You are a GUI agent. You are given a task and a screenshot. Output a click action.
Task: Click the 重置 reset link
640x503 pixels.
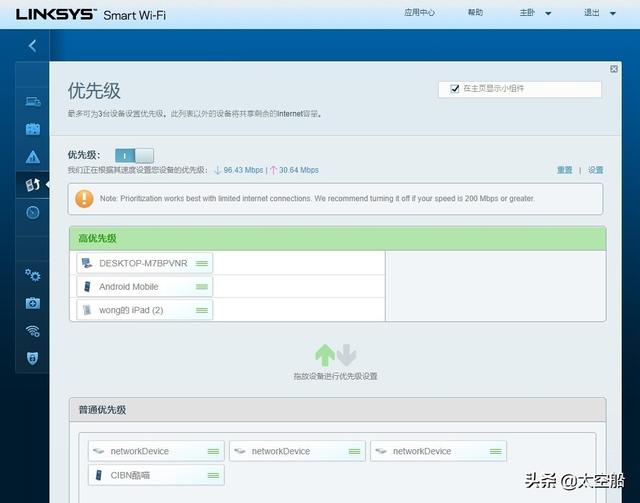pyautogui.click(x=565, y=170)
